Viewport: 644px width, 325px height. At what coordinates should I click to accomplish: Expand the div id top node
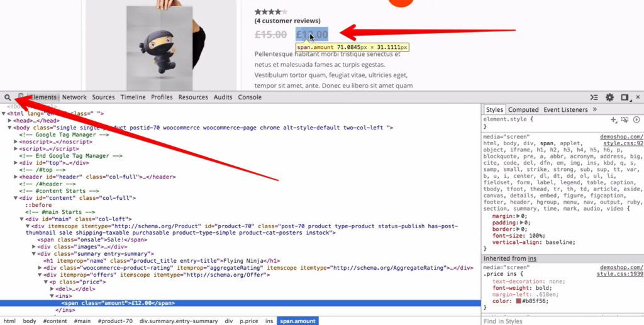pos(16,163)
